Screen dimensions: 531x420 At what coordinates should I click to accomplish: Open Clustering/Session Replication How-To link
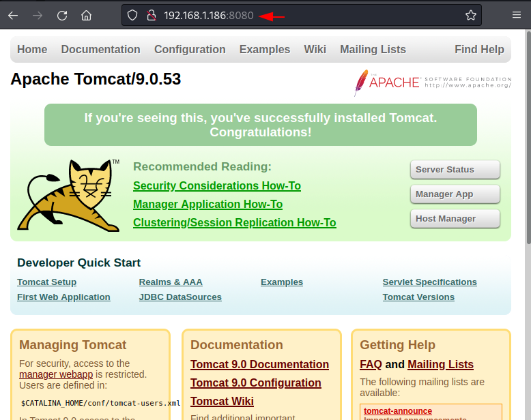234,222
